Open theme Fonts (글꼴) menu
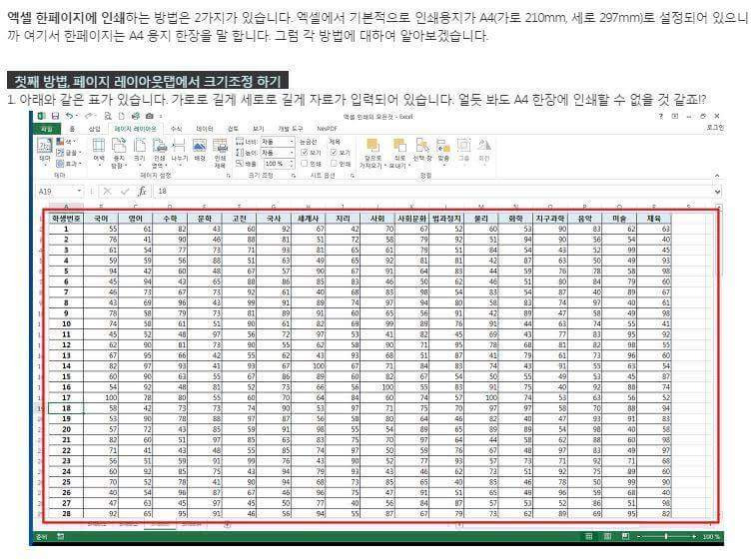Viewport: 755px width, 560px height. coord(68,153)
